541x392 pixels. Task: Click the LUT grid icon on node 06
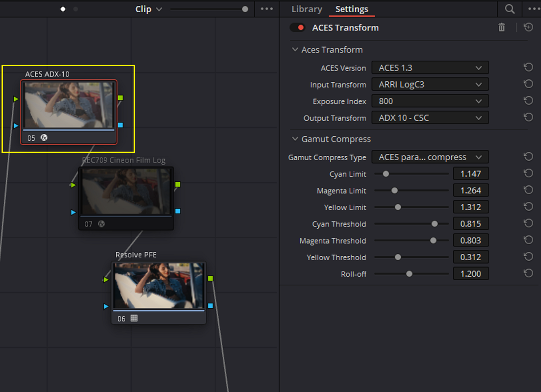coord(134,318)
